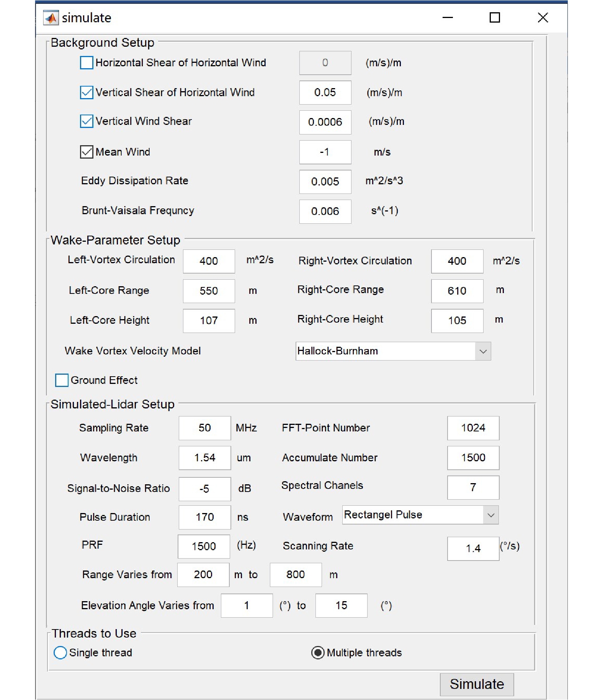Minimize the simulate window
Screen dimensions: 603x700
(x=448, y=18)
